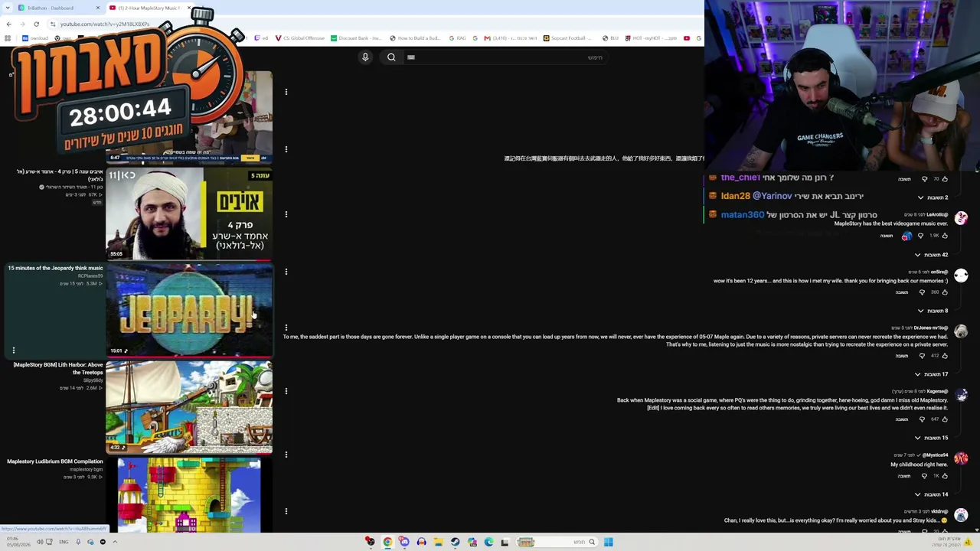Expand the 14 replies under Mystics94's comment
Screen dimensions: 980x551
point(932,494)
